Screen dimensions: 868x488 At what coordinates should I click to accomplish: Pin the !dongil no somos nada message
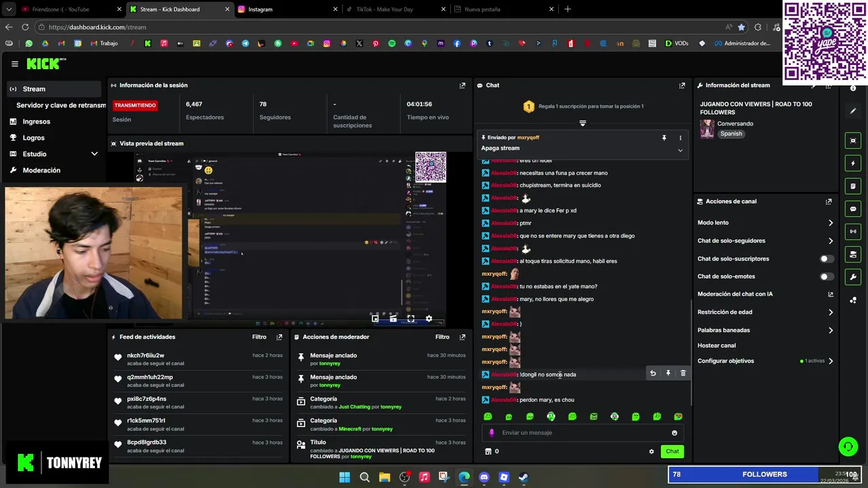coord(668,373)
